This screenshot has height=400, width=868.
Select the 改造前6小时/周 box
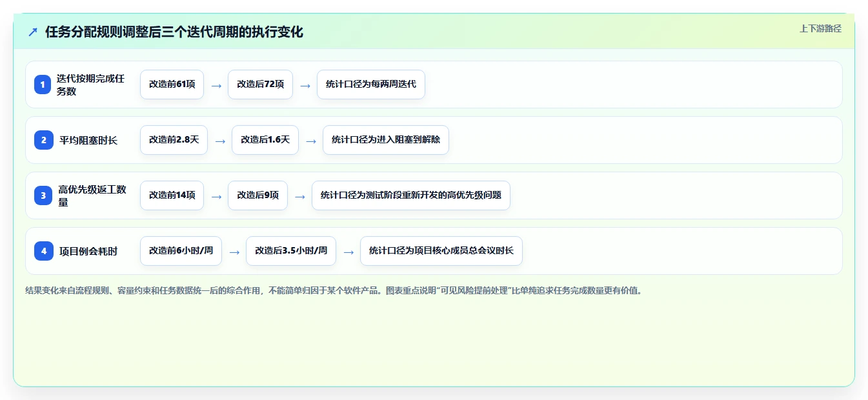click(181, 251)
